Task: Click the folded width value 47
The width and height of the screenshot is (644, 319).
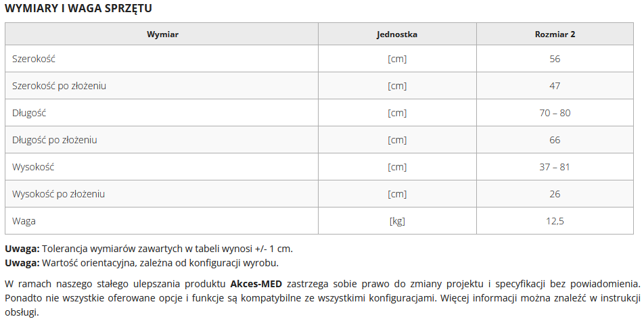Action: (555, 86)
